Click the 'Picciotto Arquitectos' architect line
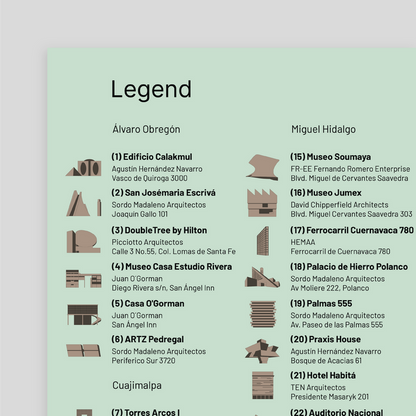416x416 pixels. (x=147, y=242)
